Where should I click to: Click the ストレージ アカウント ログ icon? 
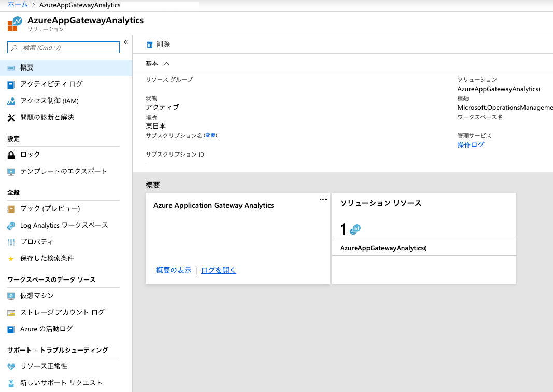pyautogui.click(x=11, y=313)
